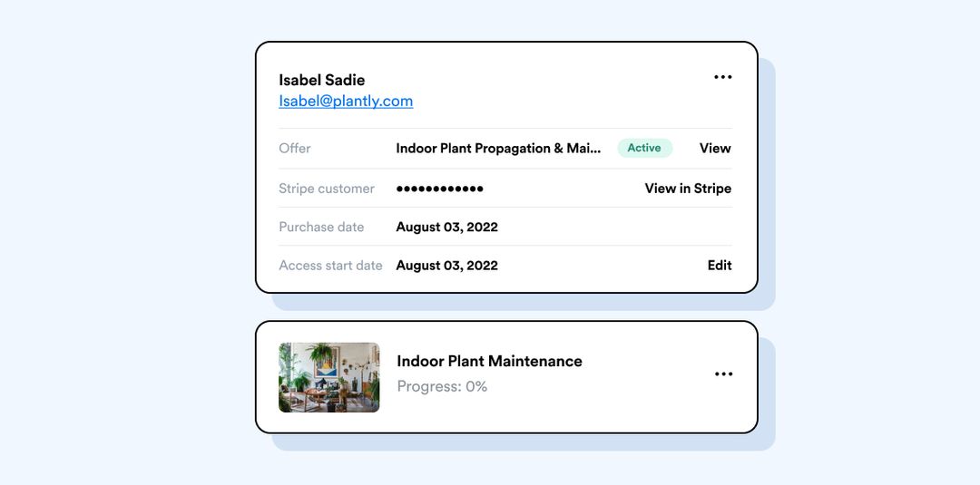980x485 pixels.
Task: Click the Offer row label
Action: point(295,148)
